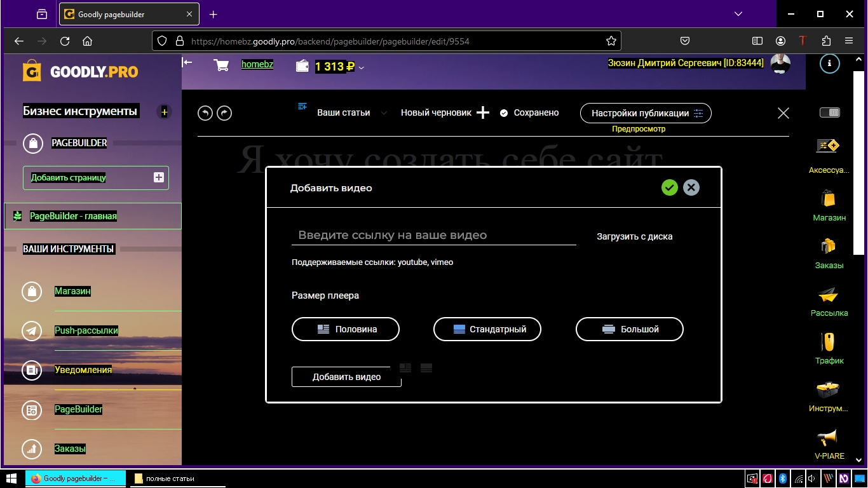Select the Половина player size
This screenshot has width=868, height=488.
point(346,329)
